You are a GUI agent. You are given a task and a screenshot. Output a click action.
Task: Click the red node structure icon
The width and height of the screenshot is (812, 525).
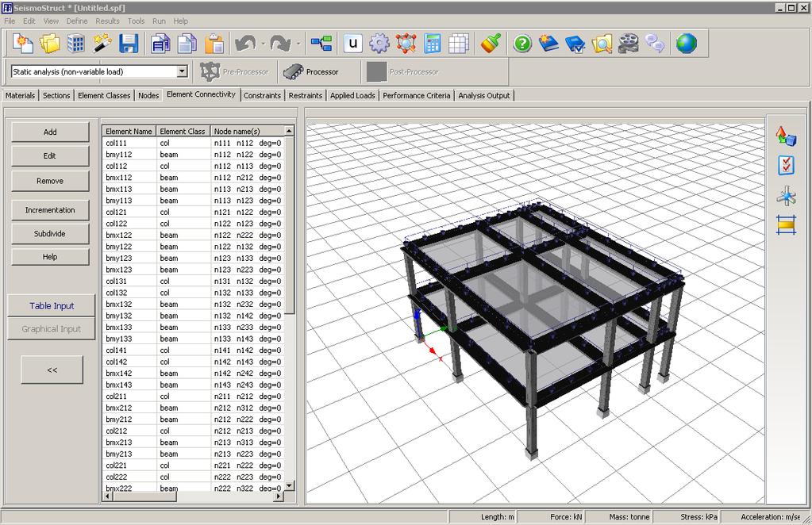(x=406, y=44)
